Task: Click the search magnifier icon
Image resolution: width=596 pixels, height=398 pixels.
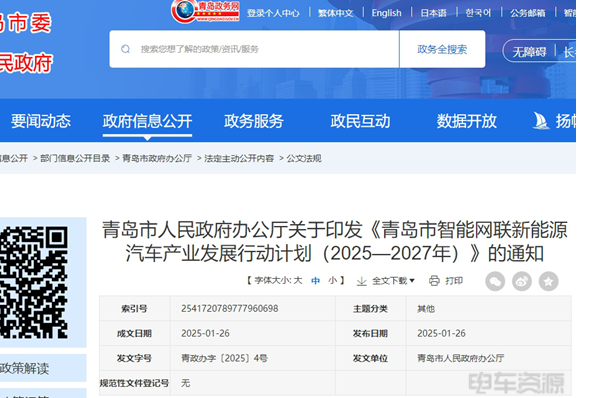Action: (125, 49)
